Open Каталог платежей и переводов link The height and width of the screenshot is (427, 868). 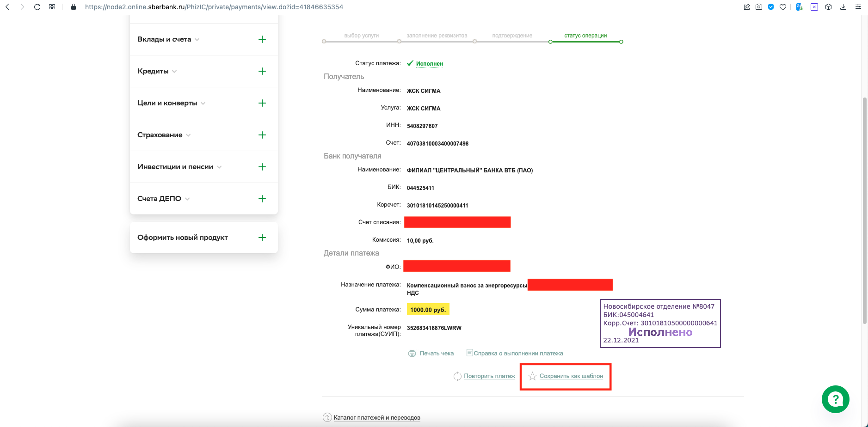pos(377,418)
